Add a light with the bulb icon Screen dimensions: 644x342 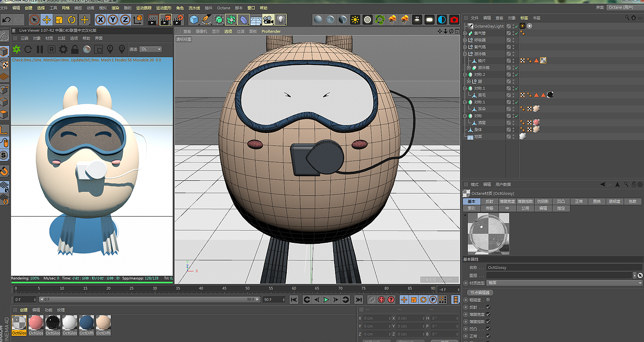click(x=280, y=20)
